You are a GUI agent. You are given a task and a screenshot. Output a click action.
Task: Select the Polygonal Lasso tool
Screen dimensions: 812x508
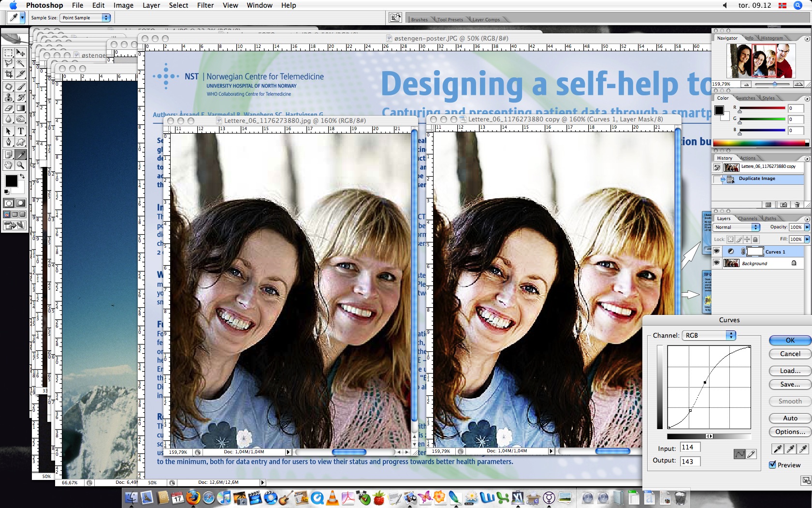9,63
